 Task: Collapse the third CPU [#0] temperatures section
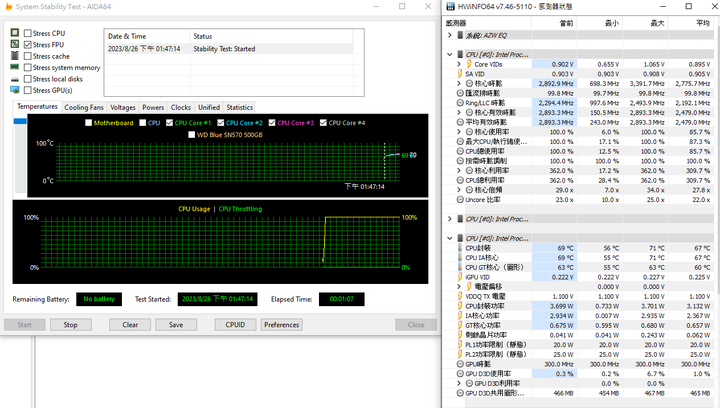(x=450, y=238)
